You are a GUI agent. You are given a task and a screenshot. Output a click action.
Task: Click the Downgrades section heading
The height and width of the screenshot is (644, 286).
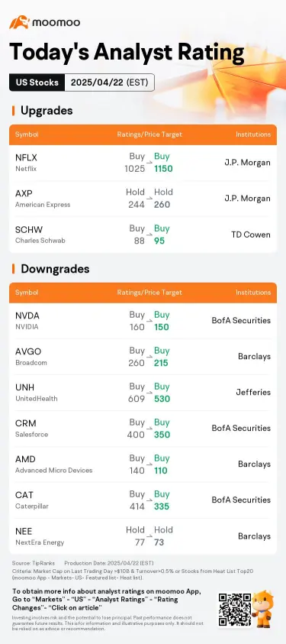pos(55,269)
